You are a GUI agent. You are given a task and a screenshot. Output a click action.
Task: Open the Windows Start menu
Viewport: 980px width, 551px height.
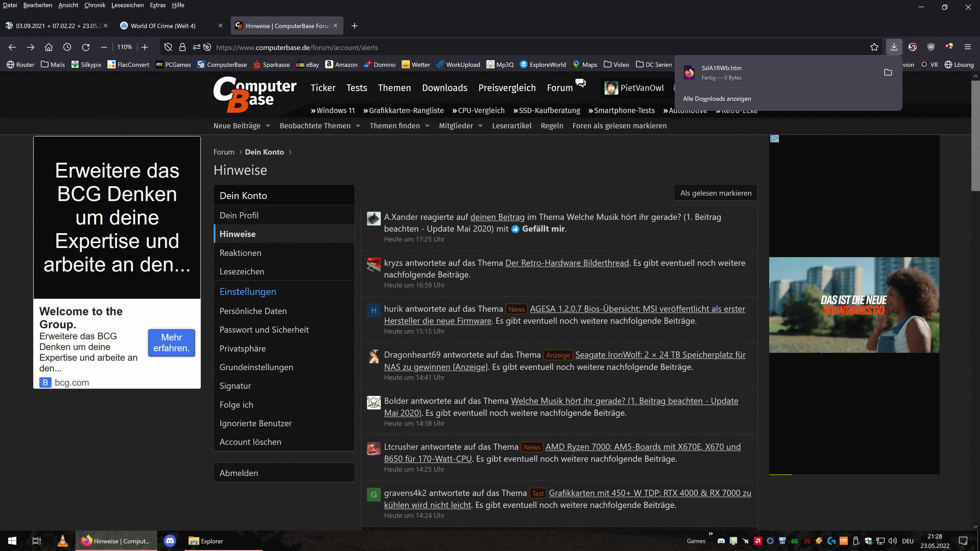point(12,541)
